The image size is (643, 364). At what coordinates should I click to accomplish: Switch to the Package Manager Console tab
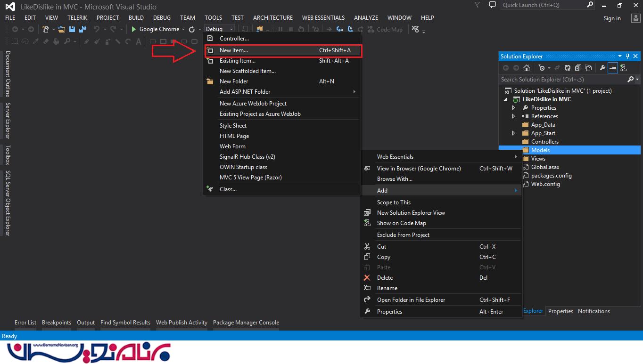pos(246,323)
